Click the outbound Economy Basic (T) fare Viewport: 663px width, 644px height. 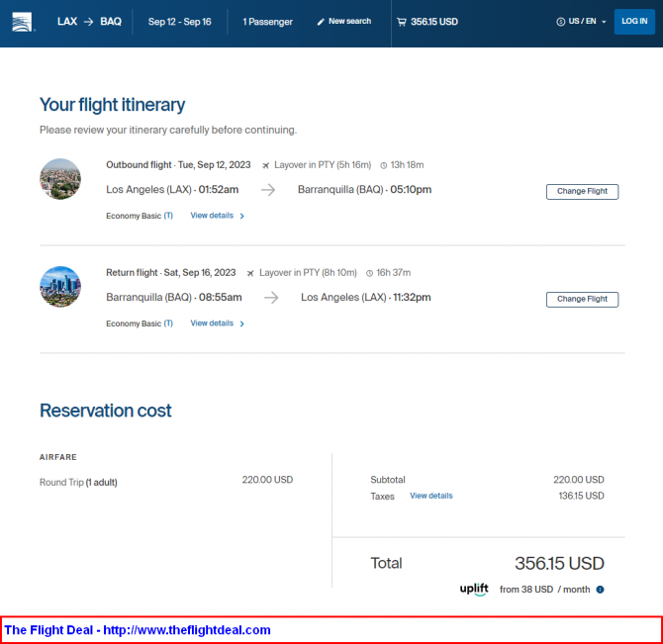point(140,216)
